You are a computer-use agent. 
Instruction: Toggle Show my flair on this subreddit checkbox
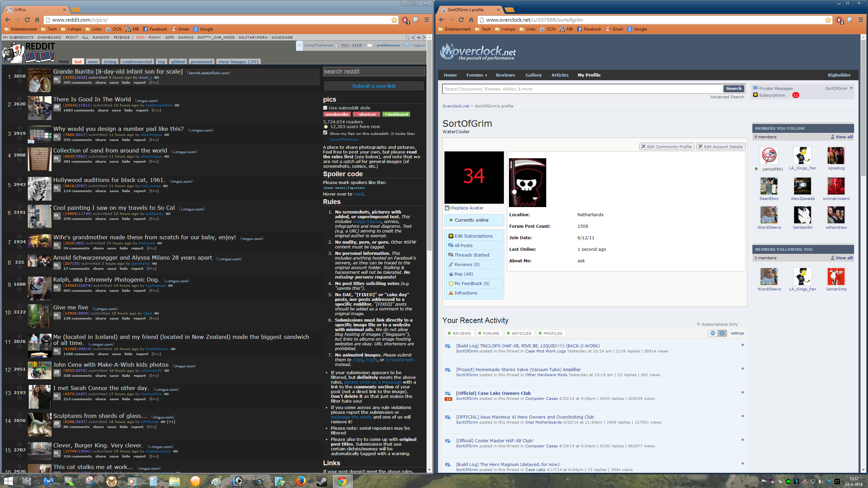click(x=325, y=133)
